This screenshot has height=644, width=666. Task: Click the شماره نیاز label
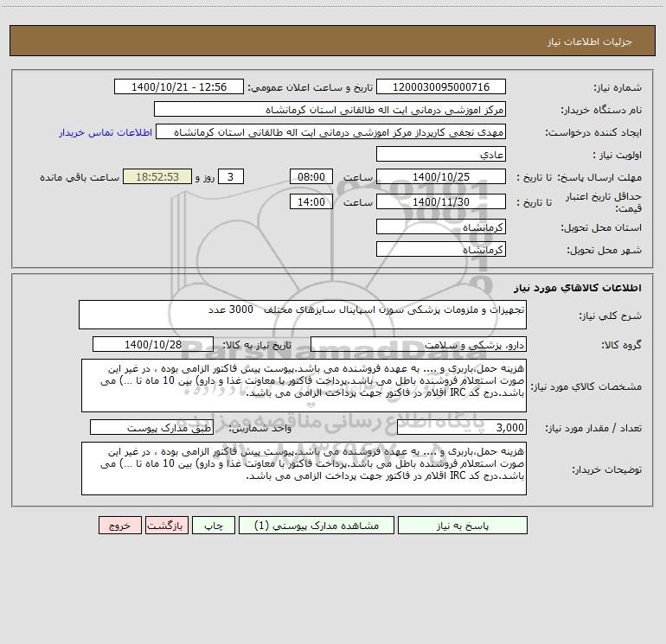pos(618,88)
